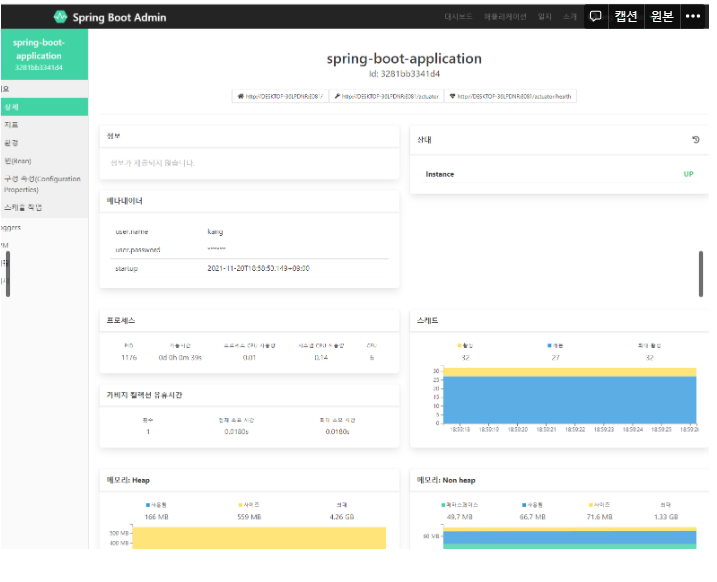Open 구성 속성(Configuration Properties) in sidebar

coord(44,184)
